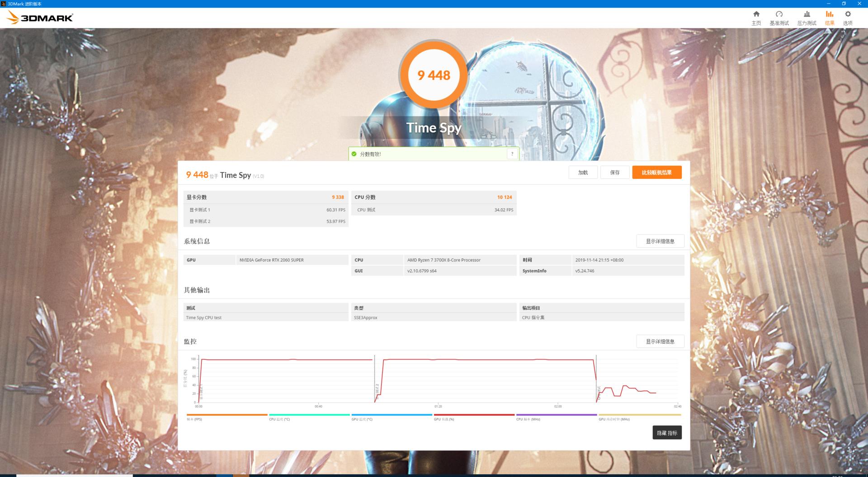Click the CPU 分数 10 124 header row
Image resolution: width=868 pixels, height=477 pixels.
click(434, 197)
